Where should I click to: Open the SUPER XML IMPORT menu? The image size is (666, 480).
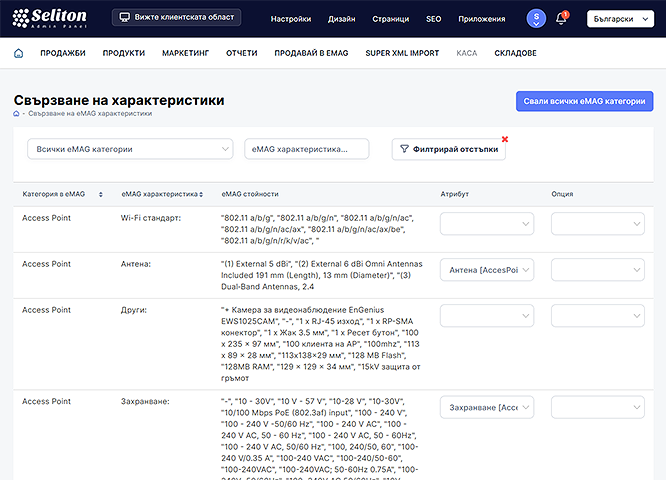click(x=402, y=53)
